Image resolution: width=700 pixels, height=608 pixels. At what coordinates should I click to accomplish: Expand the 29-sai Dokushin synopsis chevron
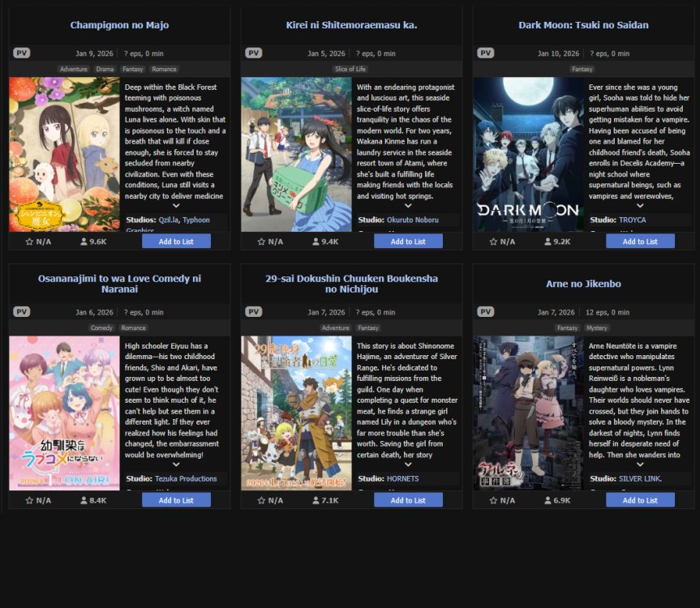(x=408, y=465)
